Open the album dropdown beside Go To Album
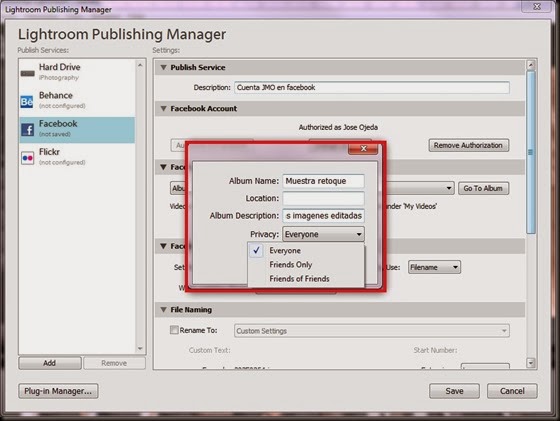Screen dimensions: 560x421 [x=449, y=188]
